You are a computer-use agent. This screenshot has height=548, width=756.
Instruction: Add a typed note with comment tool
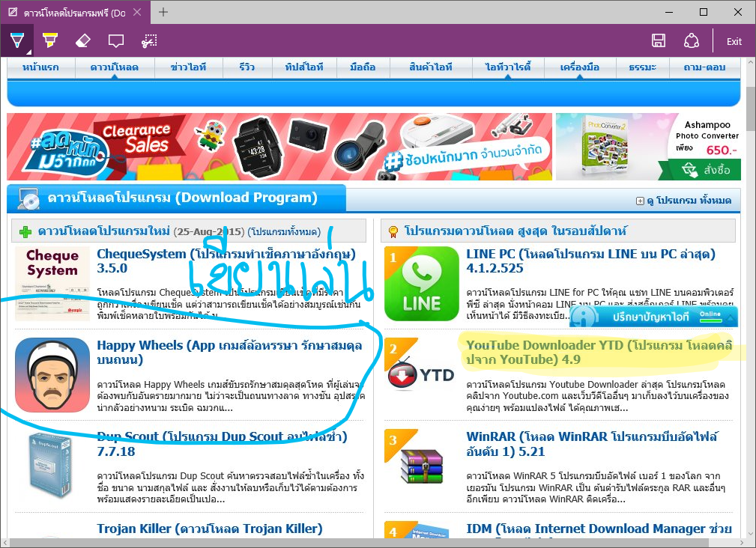tap(116, 41)
